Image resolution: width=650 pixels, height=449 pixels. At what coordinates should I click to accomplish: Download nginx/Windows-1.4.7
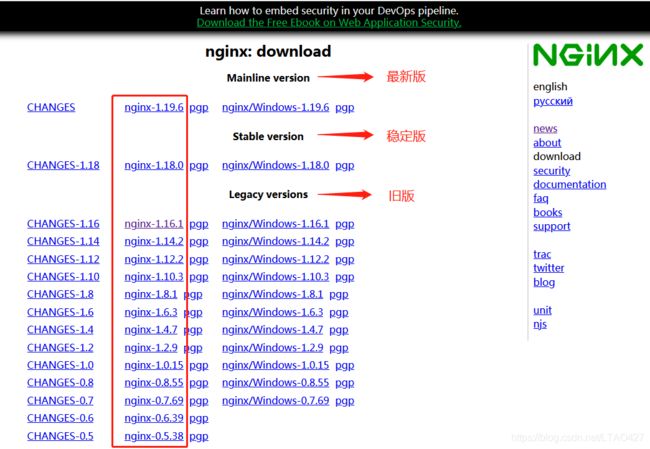(x=272, y=330)
